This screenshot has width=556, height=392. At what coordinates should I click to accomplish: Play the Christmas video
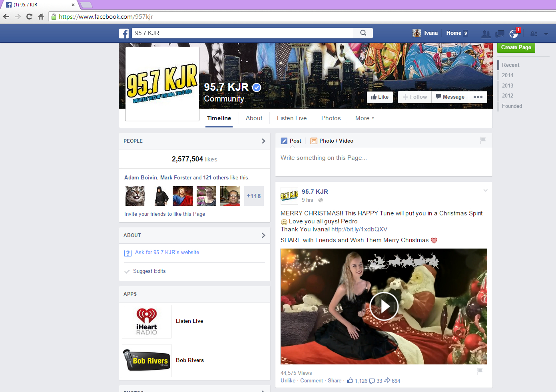[384, 306]
